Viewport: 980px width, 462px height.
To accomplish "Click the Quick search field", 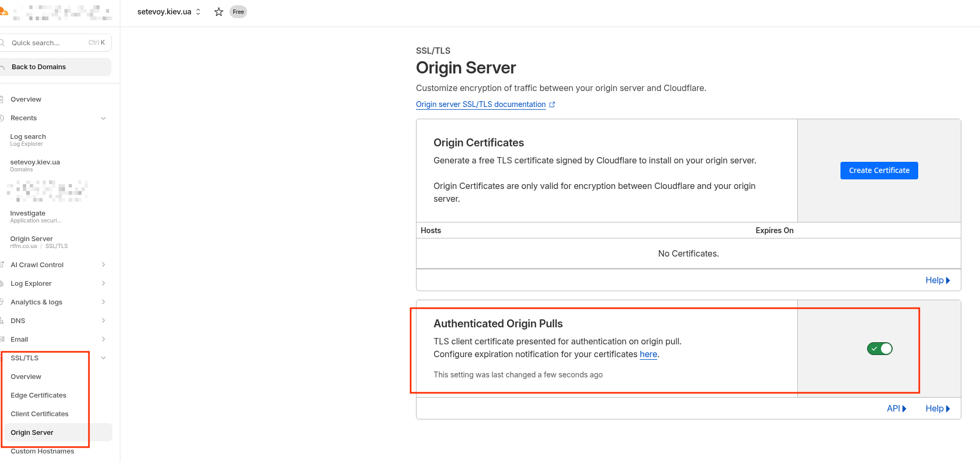I will 48,43.
